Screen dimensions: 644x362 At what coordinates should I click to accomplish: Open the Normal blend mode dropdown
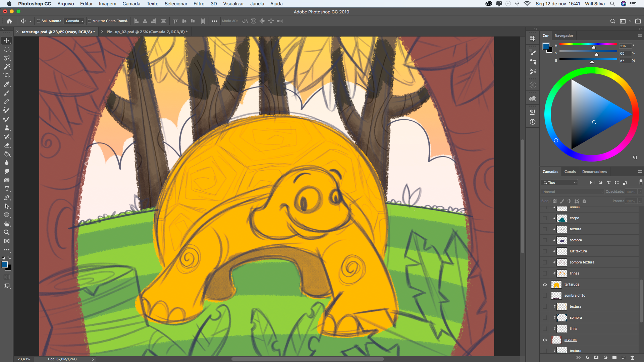(x=573, y=192)
